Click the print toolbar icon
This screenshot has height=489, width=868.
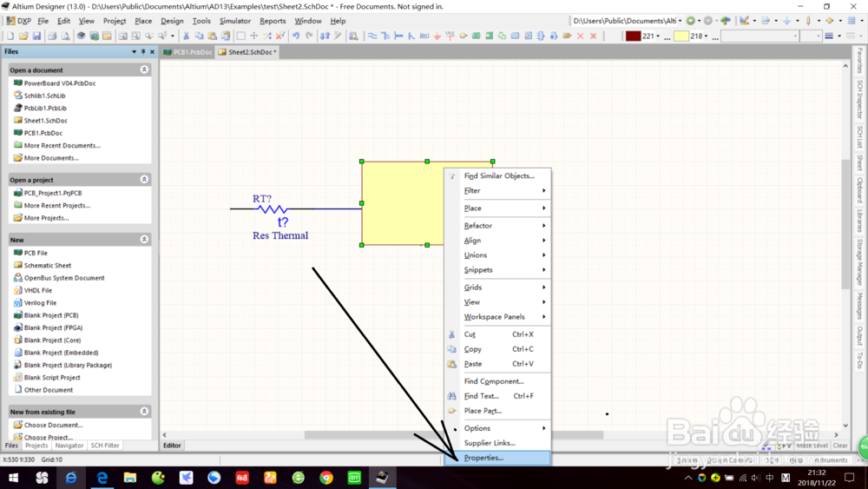pos(52,36)
